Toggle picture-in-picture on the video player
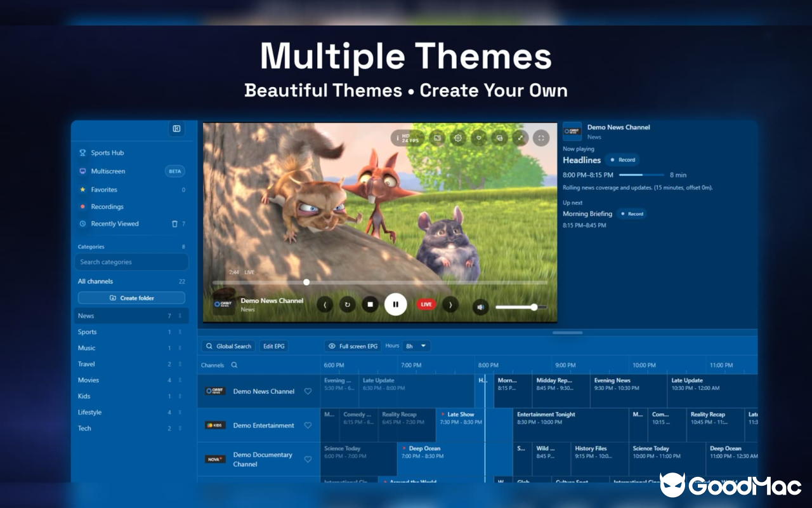The height and width of the screenshot is (508, 812). [437, 138]
